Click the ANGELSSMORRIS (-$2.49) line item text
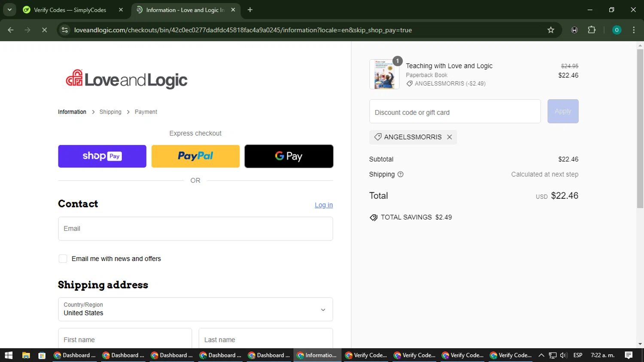The width and height of the screenshot is (644, 362). point(450,84)
